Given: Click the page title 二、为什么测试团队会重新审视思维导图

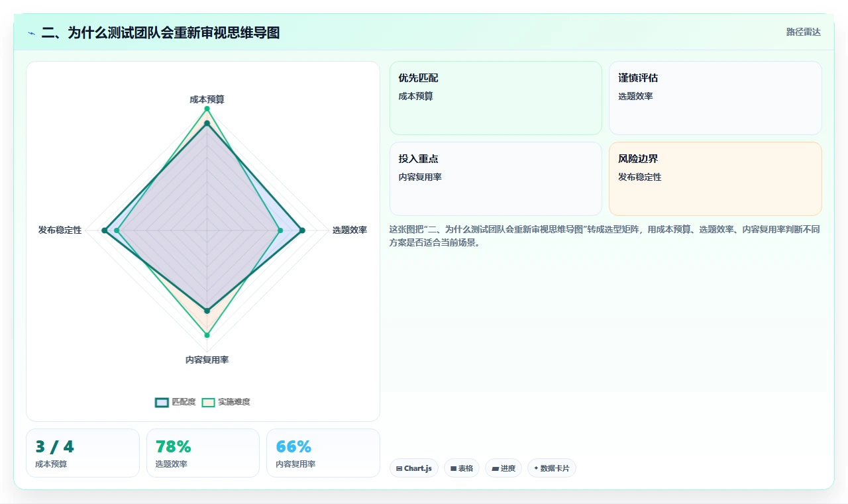Looking at the screenshot, I should pos(160,32).
